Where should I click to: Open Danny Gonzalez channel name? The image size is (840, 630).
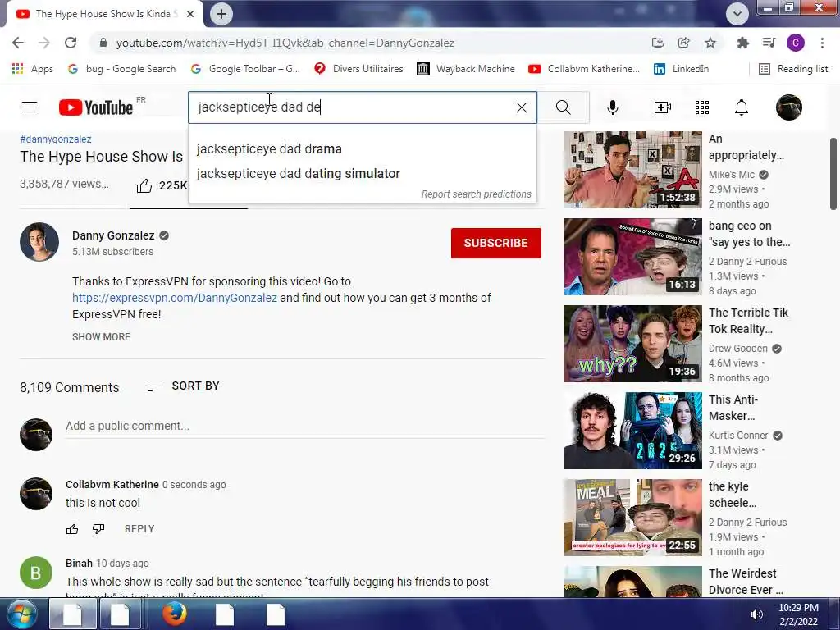point(113,235)
